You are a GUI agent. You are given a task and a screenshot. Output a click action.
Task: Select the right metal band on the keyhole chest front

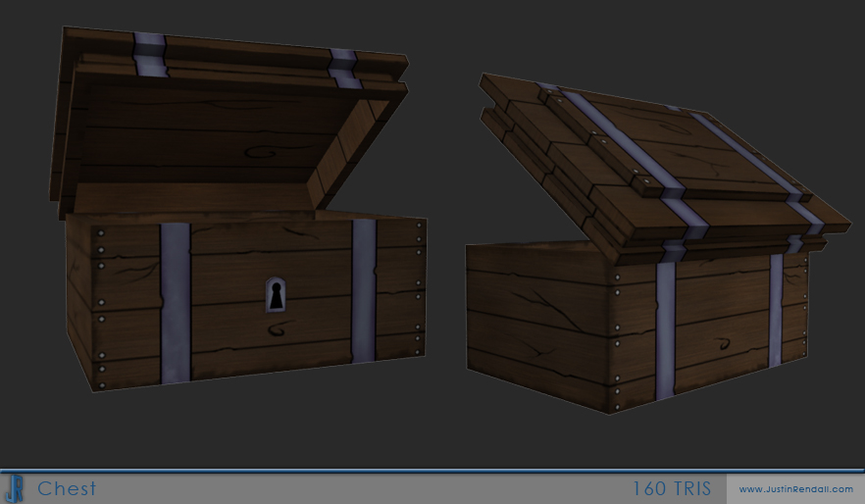click(364, 289)
